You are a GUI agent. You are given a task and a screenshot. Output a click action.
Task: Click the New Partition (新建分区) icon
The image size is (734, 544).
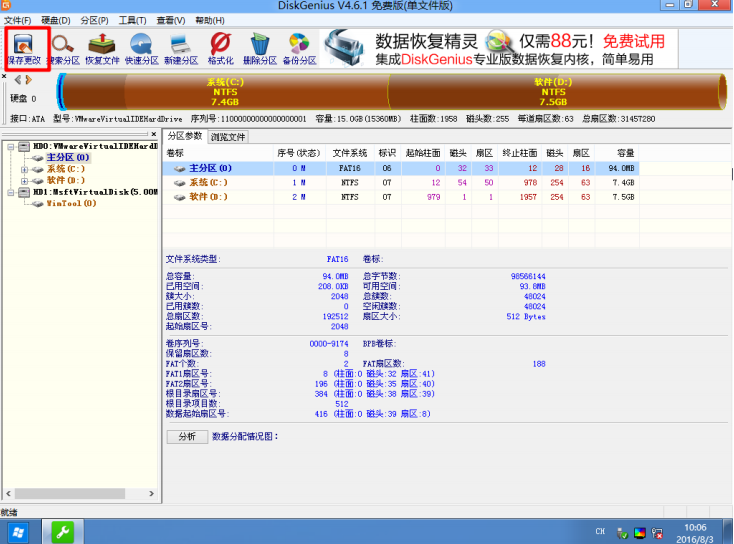181,49
